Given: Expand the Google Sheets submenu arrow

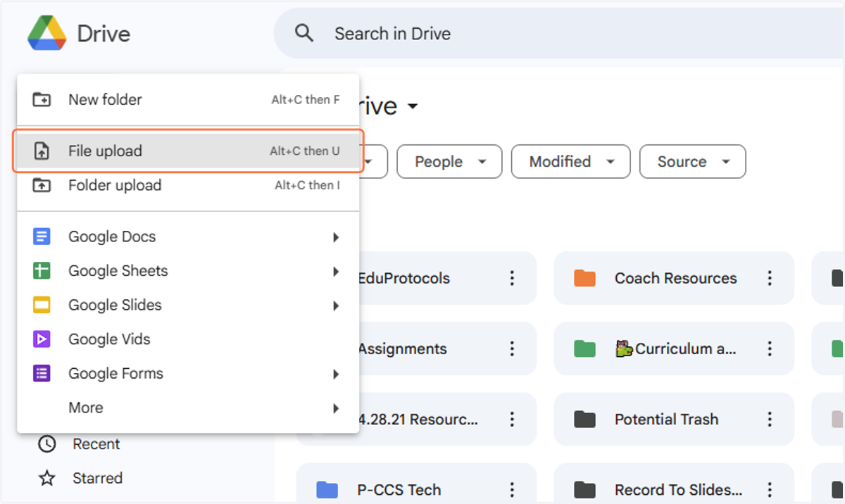Looking at the screenshot, I should pos(336,272).
